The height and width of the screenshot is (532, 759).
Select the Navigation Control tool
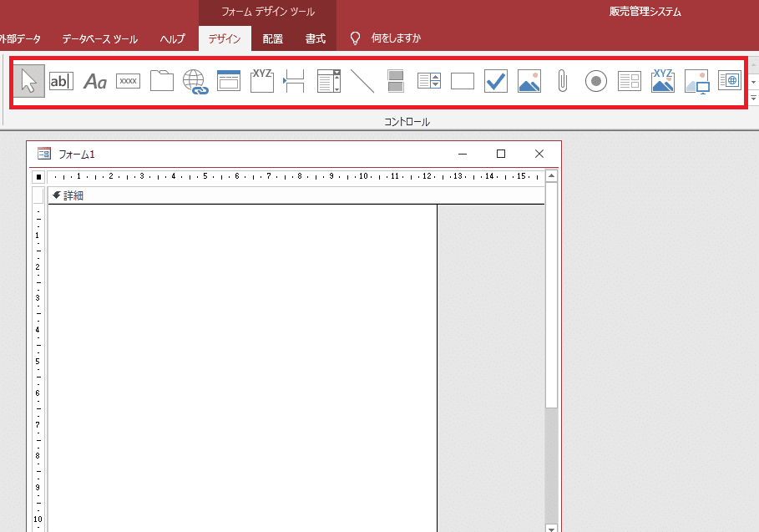[x=229, y=81]
